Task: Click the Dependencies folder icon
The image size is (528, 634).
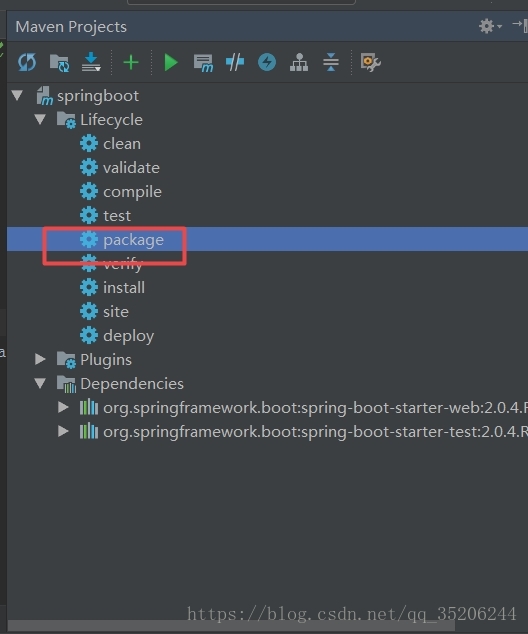Action: click(66, 384)
